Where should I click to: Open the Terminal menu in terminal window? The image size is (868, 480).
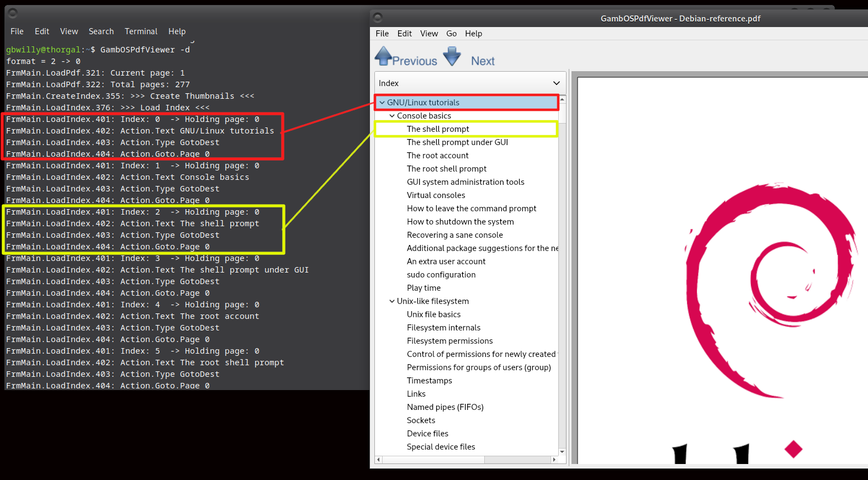coord(141,31)
